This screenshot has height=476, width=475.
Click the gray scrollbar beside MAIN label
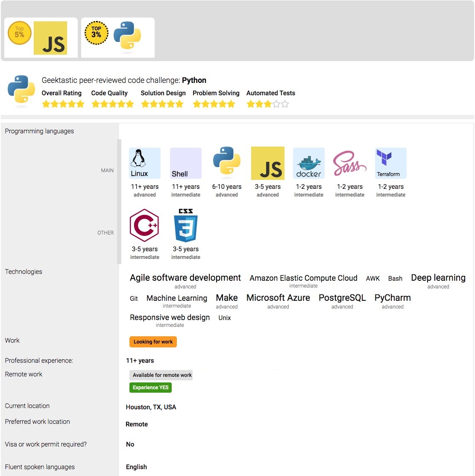pyautogui.click(x=119, y=201)
